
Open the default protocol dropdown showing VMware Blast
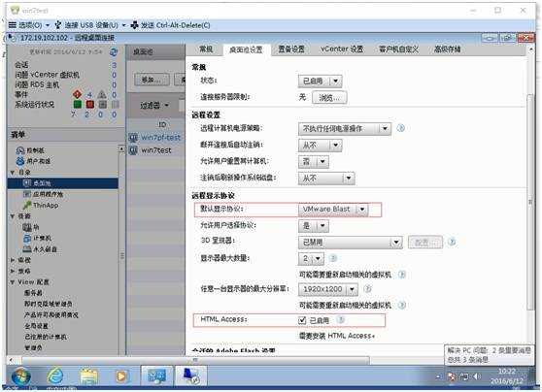coord(333,210)
